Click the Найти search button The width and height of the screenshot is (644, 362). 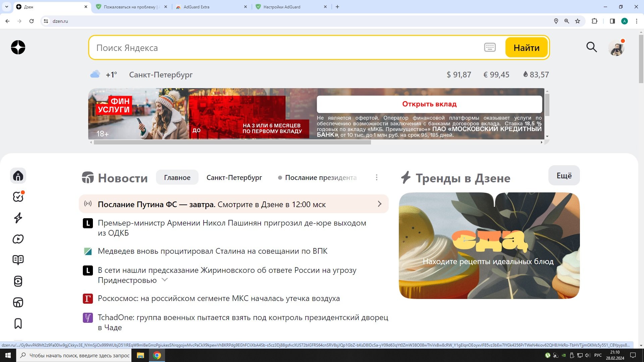tap(526, 47)
